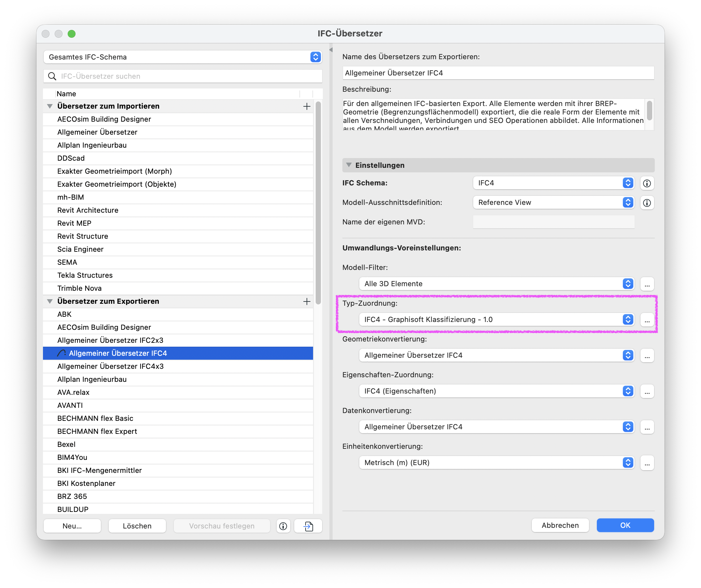This screenshot has width=701, height=588.
Task: Select AECOsim Building Designer import translator
Action: [178, 119]
